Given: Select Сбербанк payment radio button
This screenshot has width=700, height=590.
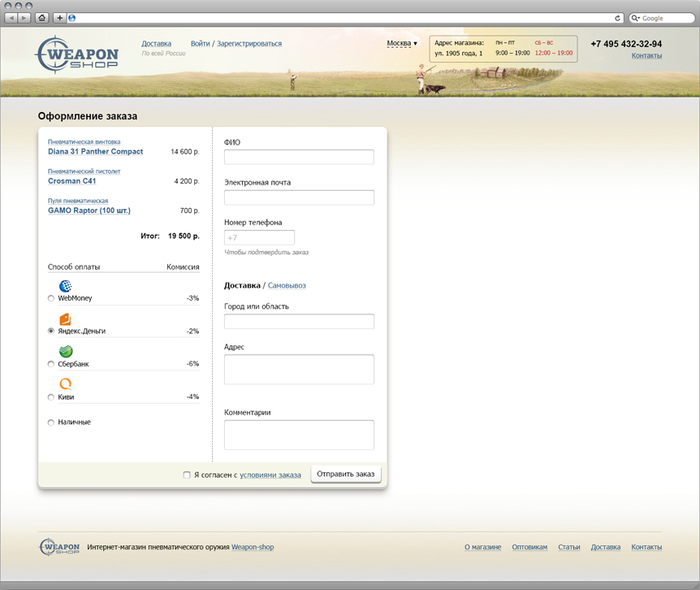Looking at the screenshot, I should [x=51, y=364].
